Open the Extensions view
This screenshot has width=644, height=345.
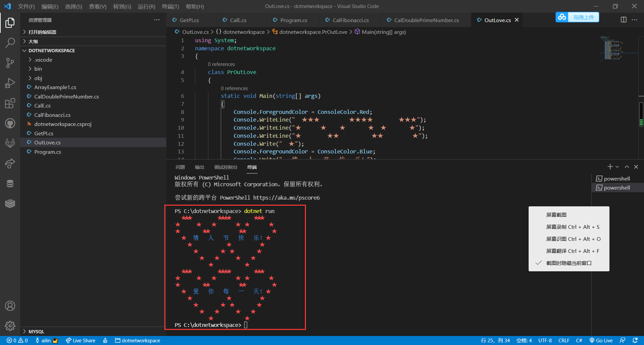point(10,103)
